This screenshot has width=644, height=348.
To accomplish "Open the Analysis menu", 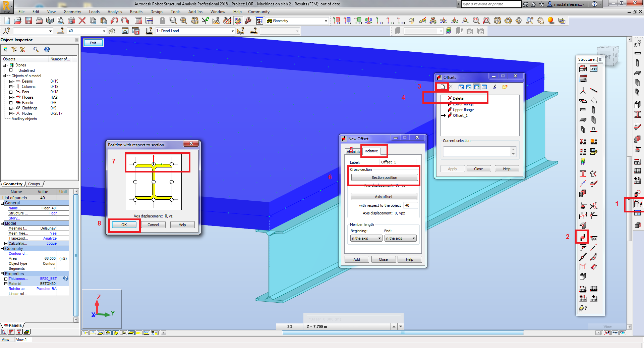I will [115, 11].
